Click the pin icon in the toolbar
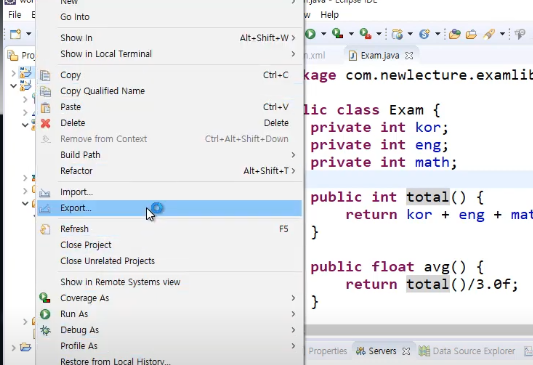Screen dimensions: 533x365 pos(520,34)
